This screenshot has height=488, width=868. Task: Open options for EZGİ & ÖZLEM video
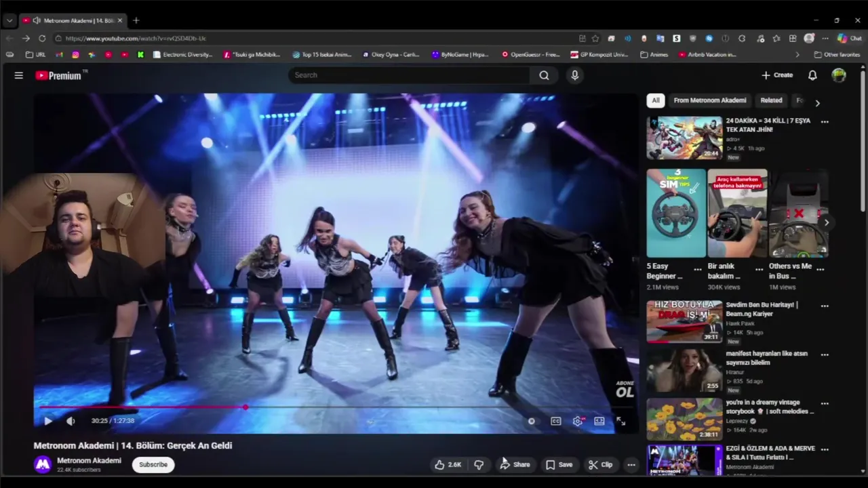pos(825,450)
